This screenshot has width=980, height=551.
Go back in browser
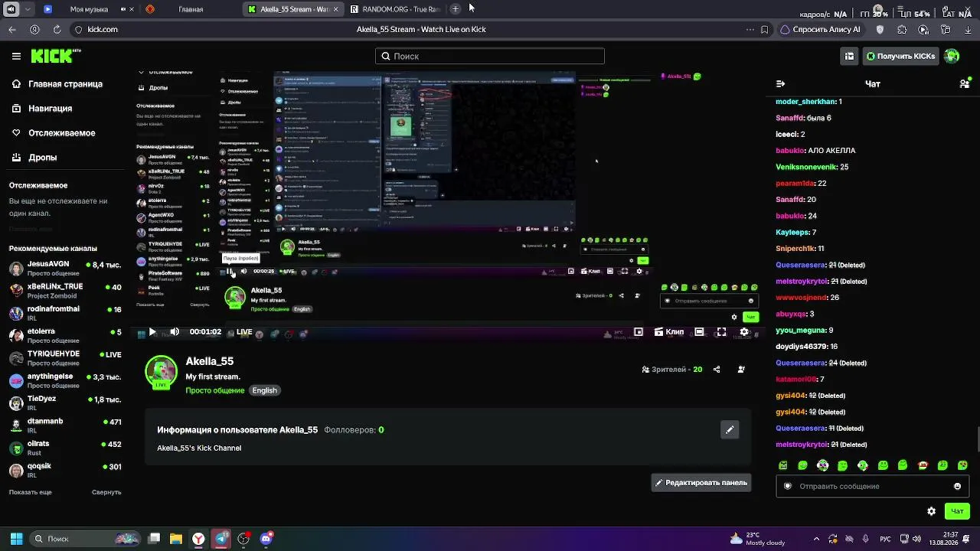pos(12,29)
